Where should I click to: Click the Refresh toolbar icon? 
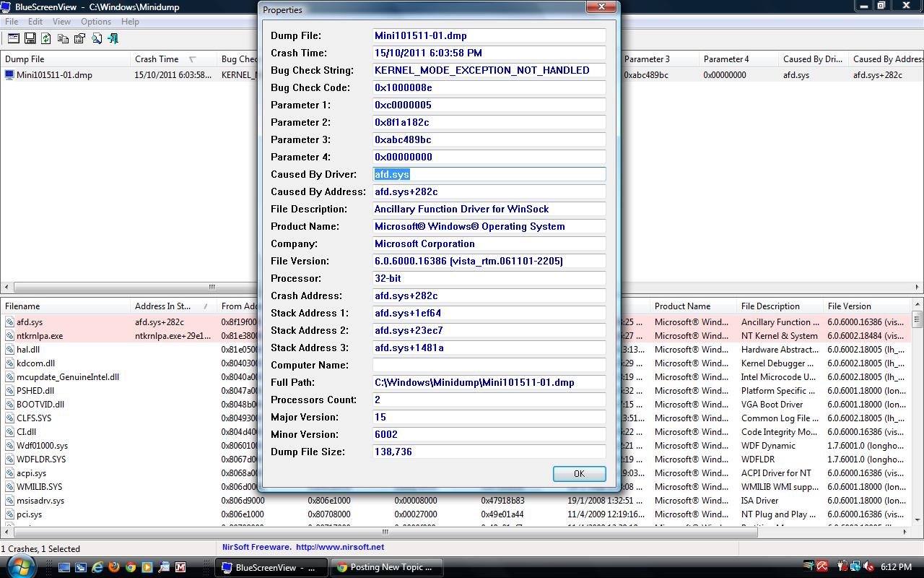pyautogui.click(x=46, y=38)
